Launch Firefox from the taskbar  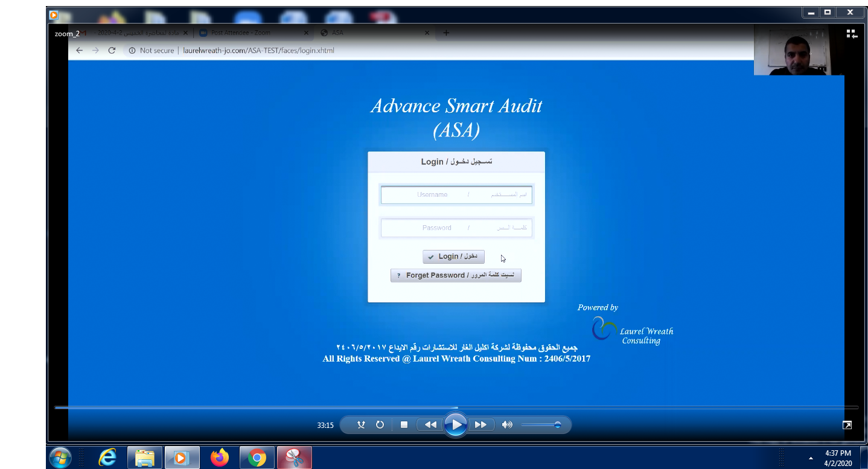(x=220, y=458)
